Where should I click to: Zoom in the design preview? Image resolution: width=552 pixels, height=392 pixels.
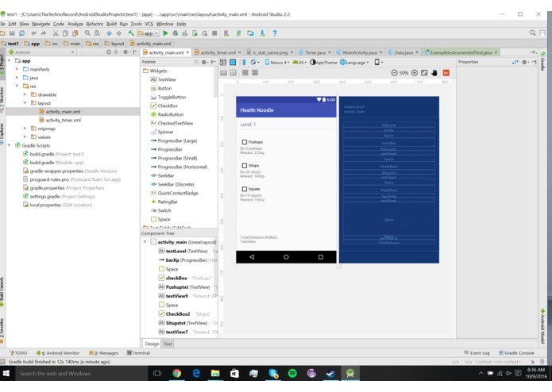pyautogui.click(x=415, y=73)
